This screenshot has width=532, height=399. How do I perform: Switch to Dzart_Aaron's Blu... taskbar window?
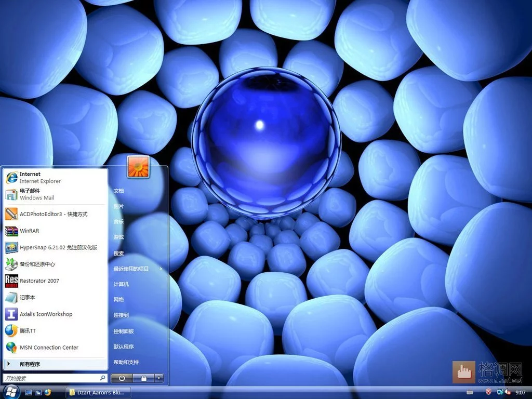click(x=98, y=393)
